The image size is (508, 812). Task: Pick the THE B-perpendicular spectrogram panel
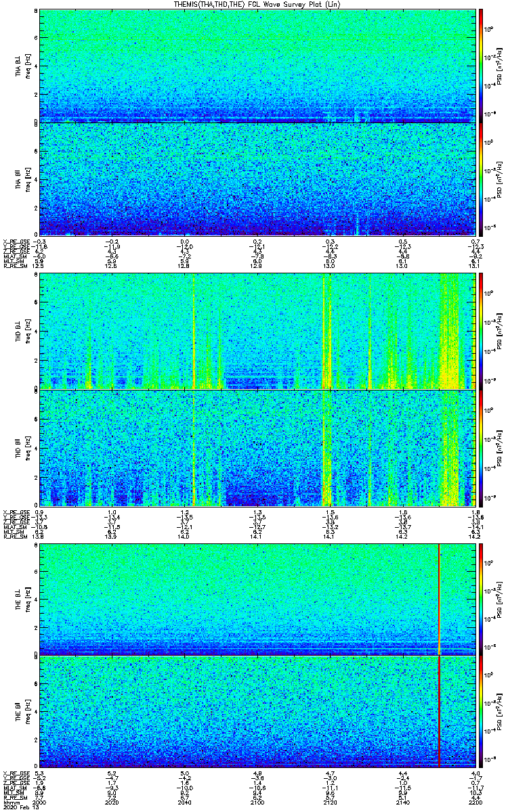(x=256, y=599)
